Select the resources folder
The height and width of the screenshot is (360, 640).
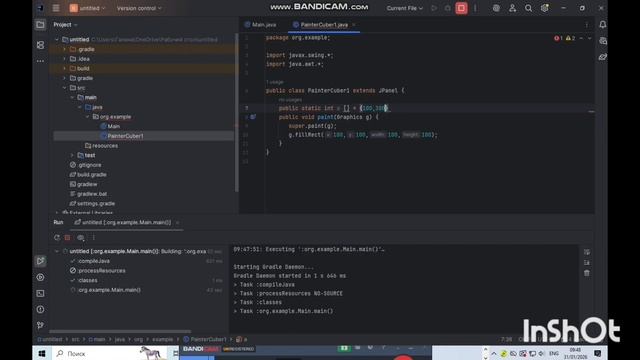point(101,146)
